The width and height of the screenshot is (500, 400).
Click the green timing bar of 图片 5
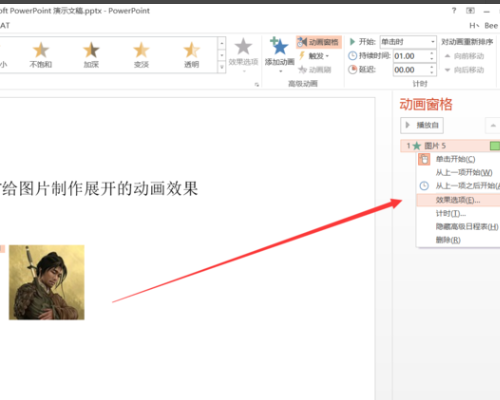click(495, 146)
